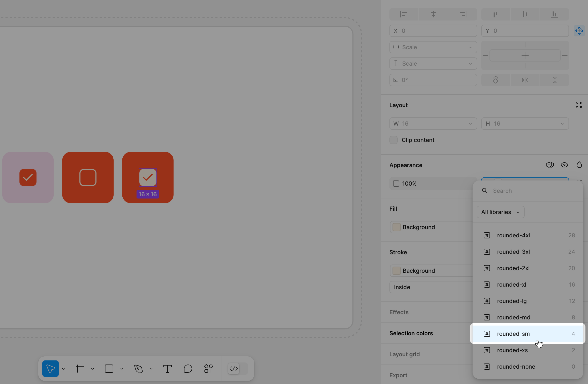The width and height of the screenshot is (588, 384).
Task: Select the pen/vector tool icon
Action: [x=138, y=369]
